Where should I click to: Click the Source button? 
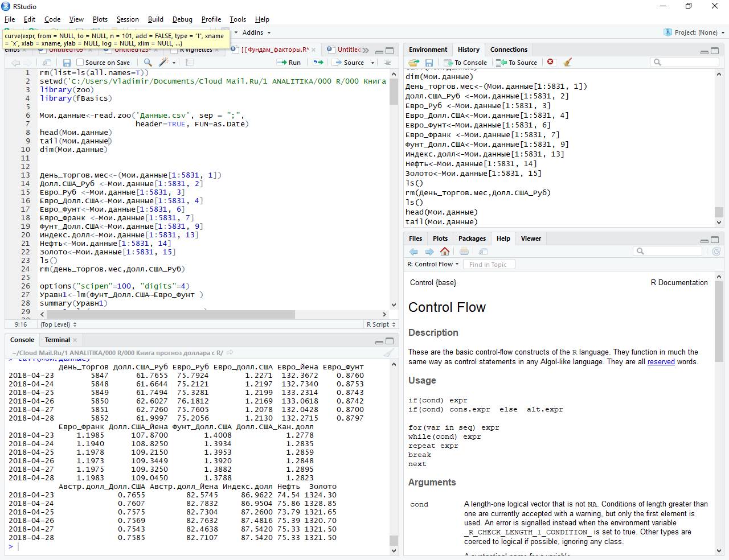coord(349,63)
